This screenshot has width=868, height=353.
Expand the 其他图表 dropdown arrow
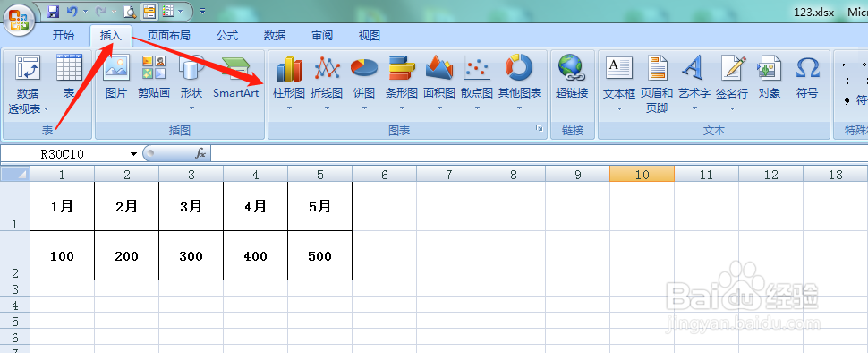point(519,108)
